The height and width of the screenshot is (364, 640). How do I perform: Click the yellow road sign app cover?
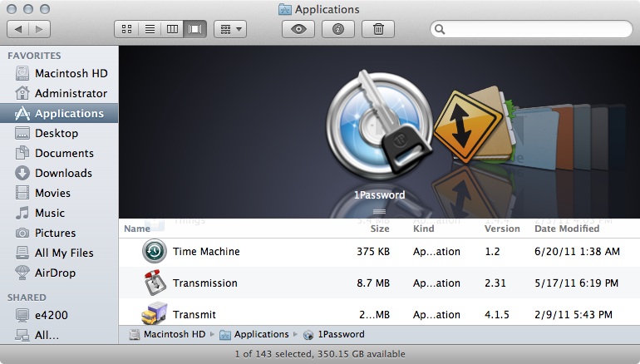click(x=467, y=126)
